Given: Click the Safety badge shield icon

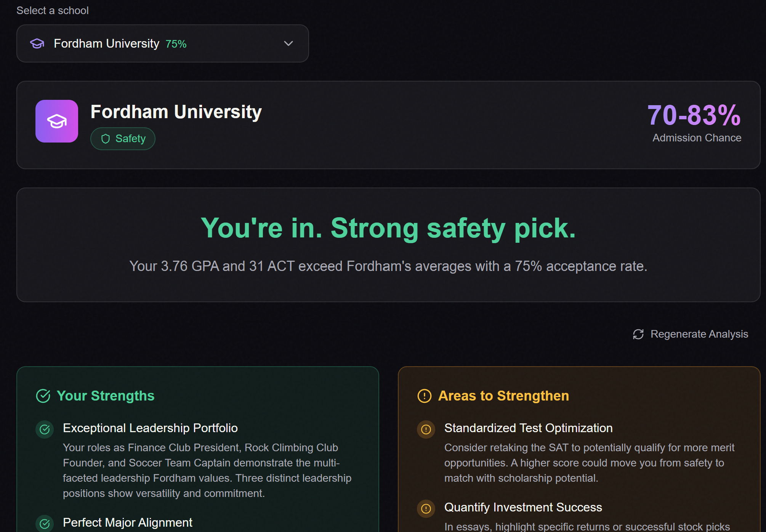Looking at the screenshot, I should coord(106,139).
